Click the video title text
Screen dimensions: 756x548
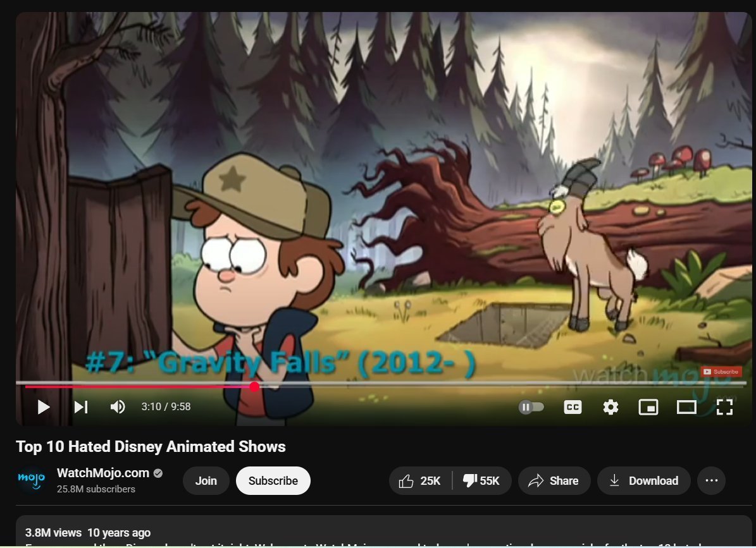click(151, 446)
